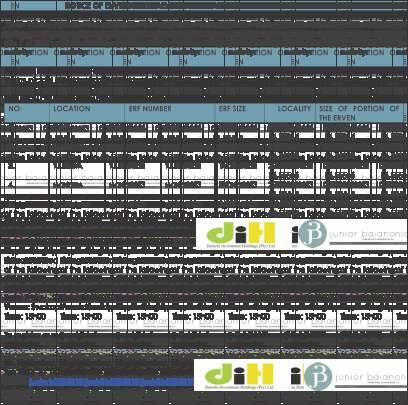
Task: Select the upper circular JB emblem
Action: [312, 233]
